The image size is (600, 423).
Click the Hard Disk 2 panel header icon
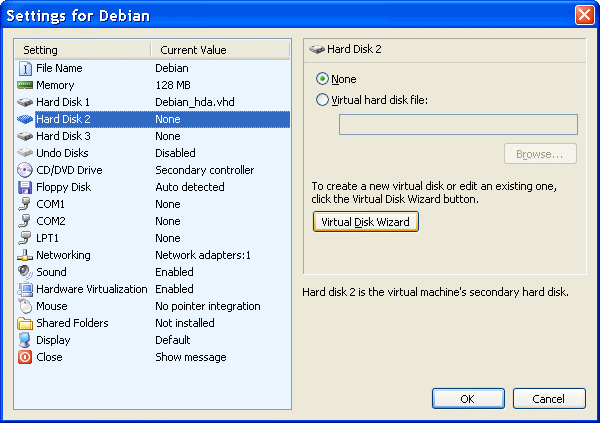(317, 49)
